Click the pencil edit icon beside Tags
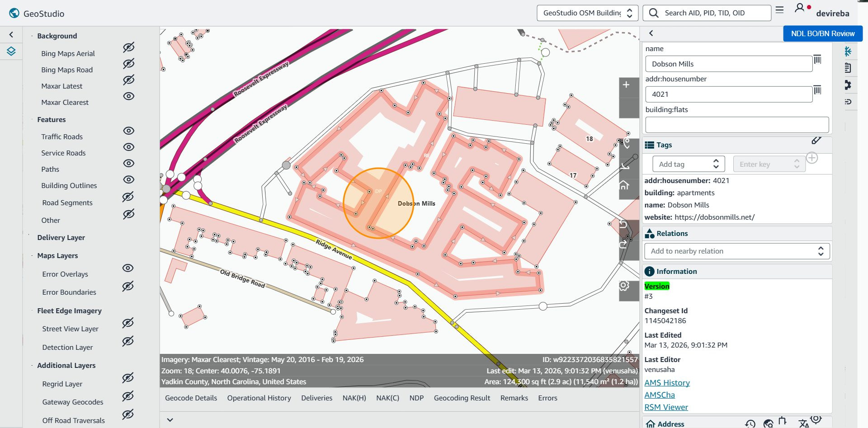The width and height of the screenshot is (868, 428). pyautogui.click(x=816, y=141)
